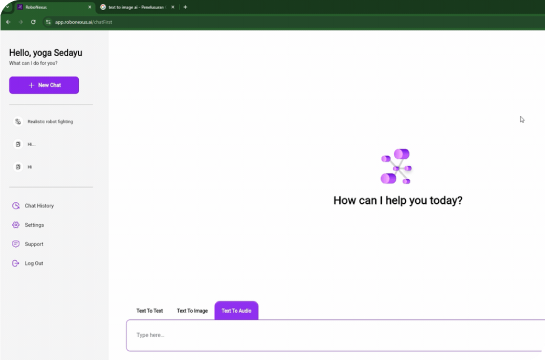The width and height of the screenshot is (545, 360).
Task: Switch to the Text To Image tab
Action: [192, 311]
